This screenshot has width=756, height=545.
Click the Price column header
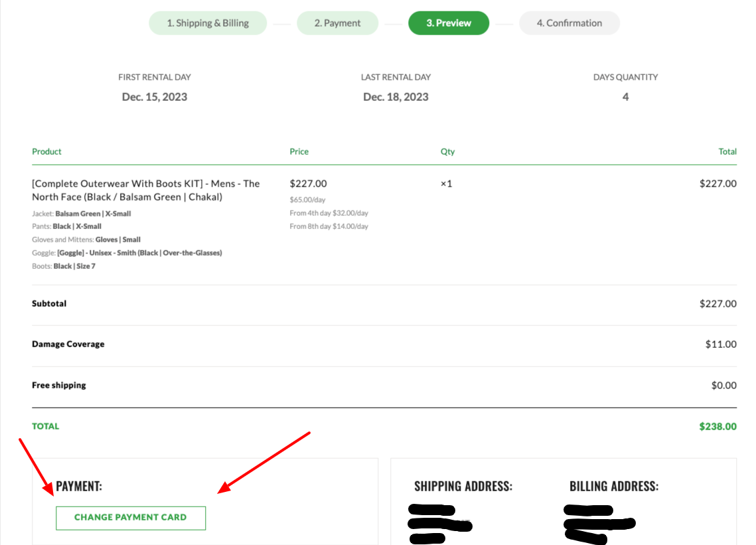point(299,151)
